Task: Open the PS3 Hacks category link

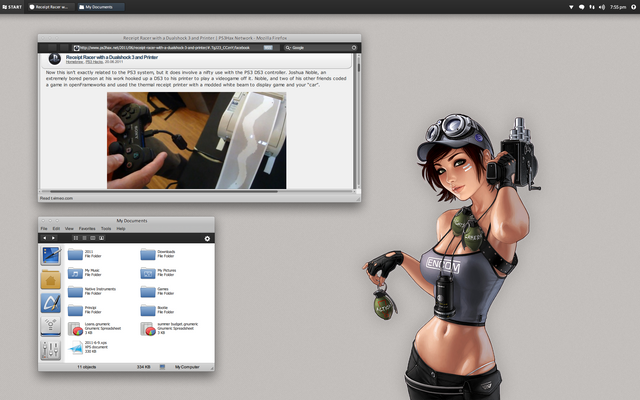Action: (94, 62)
